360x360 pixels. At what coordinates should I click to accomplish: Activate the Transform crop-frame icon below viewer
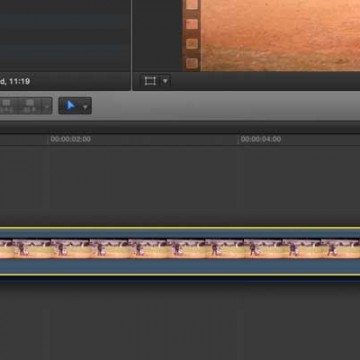click(150, 81)
